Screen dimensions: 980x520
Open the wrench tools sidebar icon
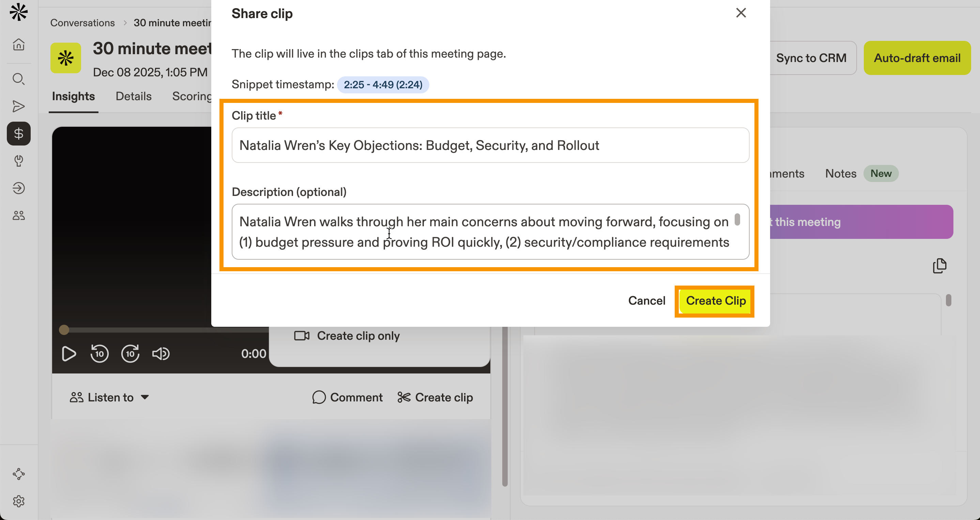[x=18, y=161]
